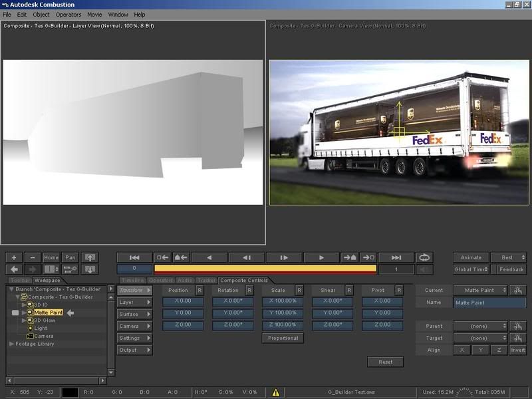The image size is (532, 399).
Task: Open the File menu
Action: click(x=7, y=15)
